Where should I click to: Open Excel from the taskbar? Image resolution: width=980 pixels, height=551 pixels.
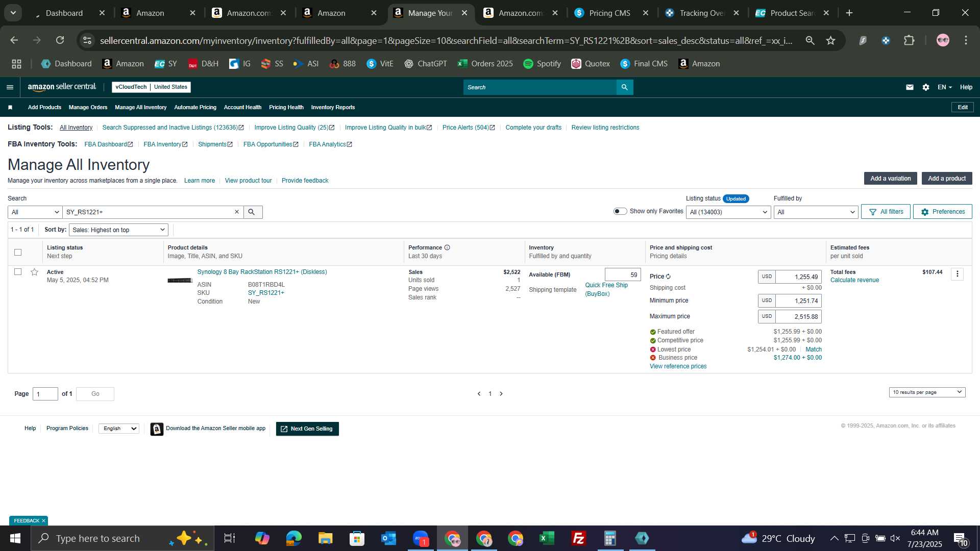(x=547, y=538)
